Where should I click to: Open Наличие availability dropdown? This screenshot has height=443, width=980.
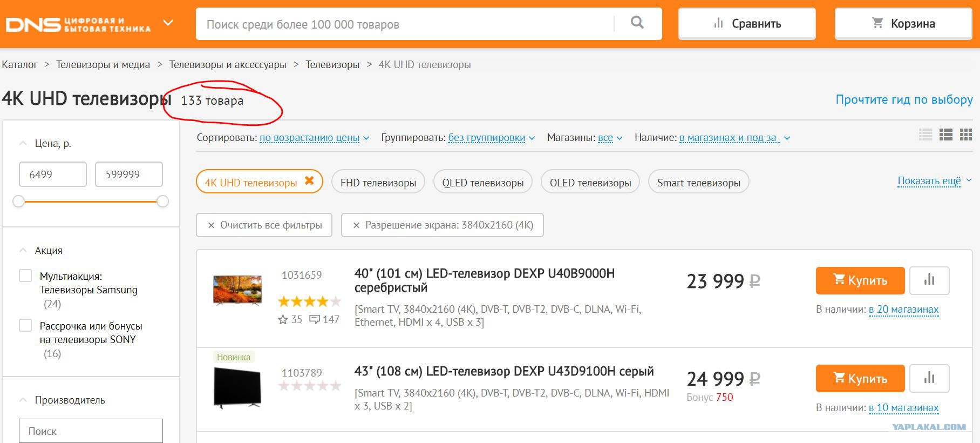click(734, 138)
